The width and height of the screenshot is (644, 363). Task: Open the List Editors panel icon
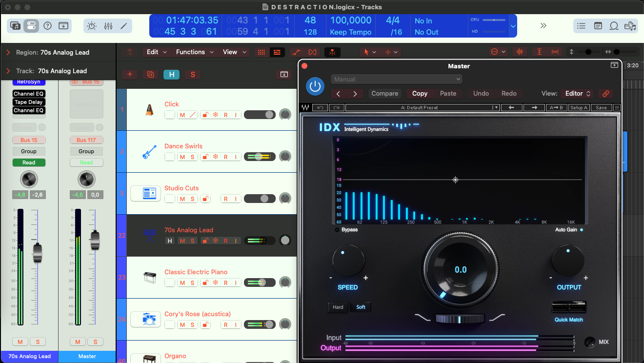pyautogui.click(x=581, y=26)
